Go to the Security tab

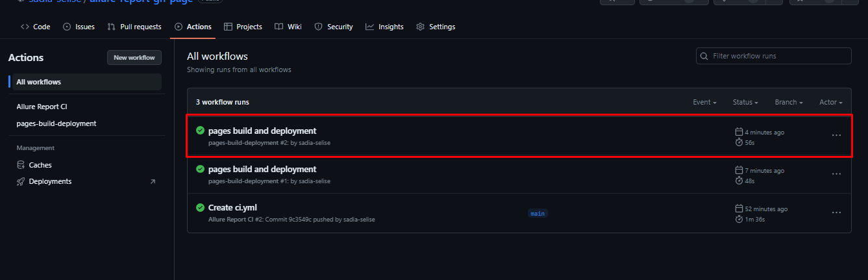pos(334,27)
